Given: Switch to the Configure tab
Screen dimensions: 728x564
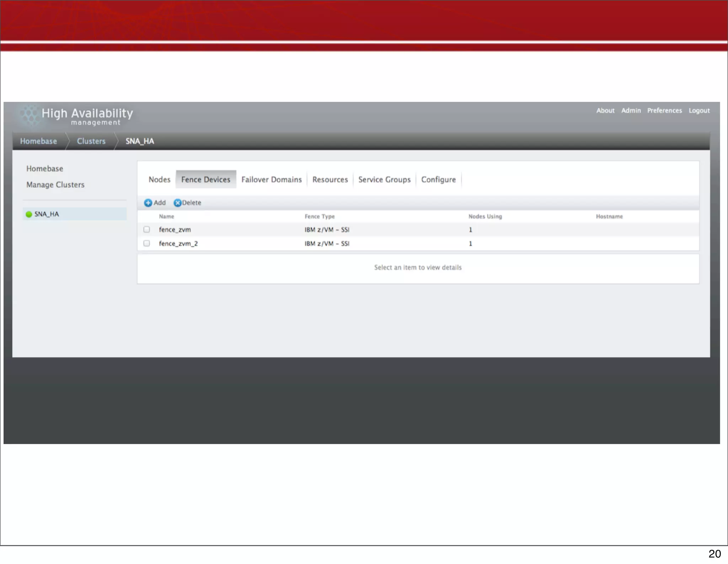Looking at the screenshot, I should 438,180.
